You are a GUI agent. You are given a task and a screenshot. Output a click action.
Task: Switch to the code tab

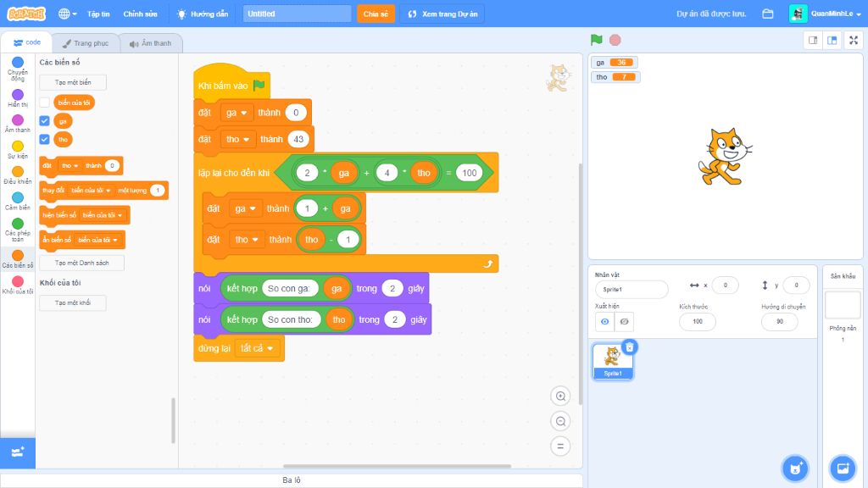click(x=26, y=42)
